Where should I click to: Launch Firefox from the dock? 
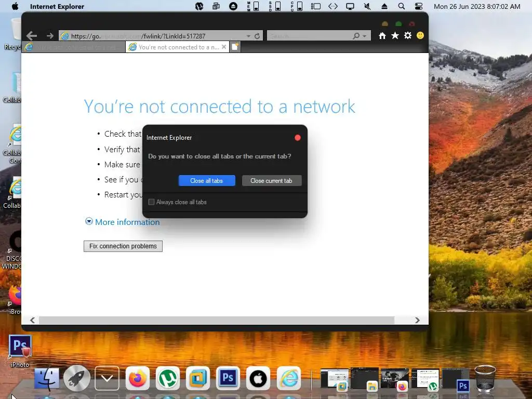pos(137,378)
